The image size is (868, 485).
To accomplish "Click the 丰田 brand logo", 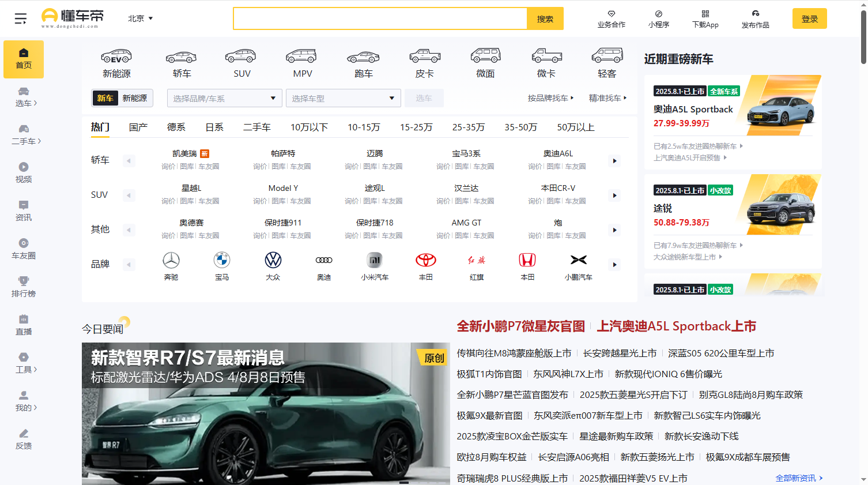I will (426, 260).
